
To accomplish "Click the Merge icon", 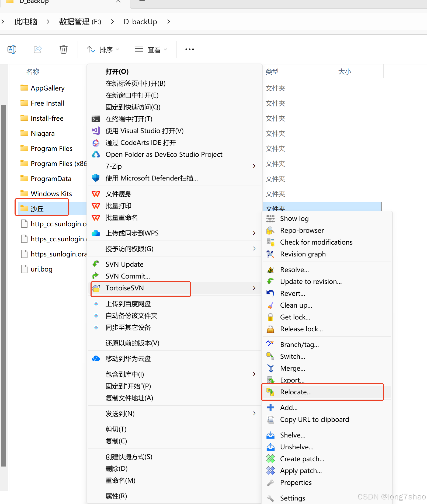I will 270,369.
